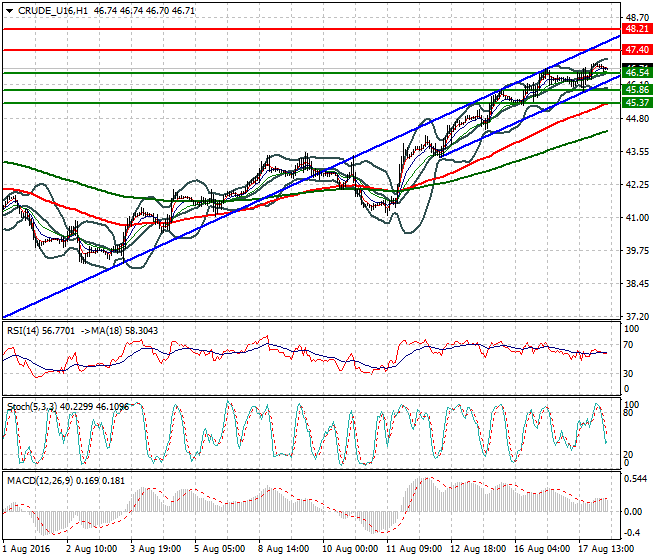Select the 0.544 MACD scale value

pyautogui.click(x=633, y=479)
